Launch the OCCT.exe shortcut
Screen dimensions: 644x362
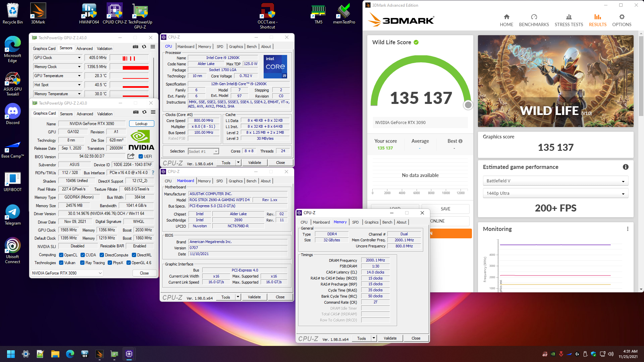[x=267, y=16]
